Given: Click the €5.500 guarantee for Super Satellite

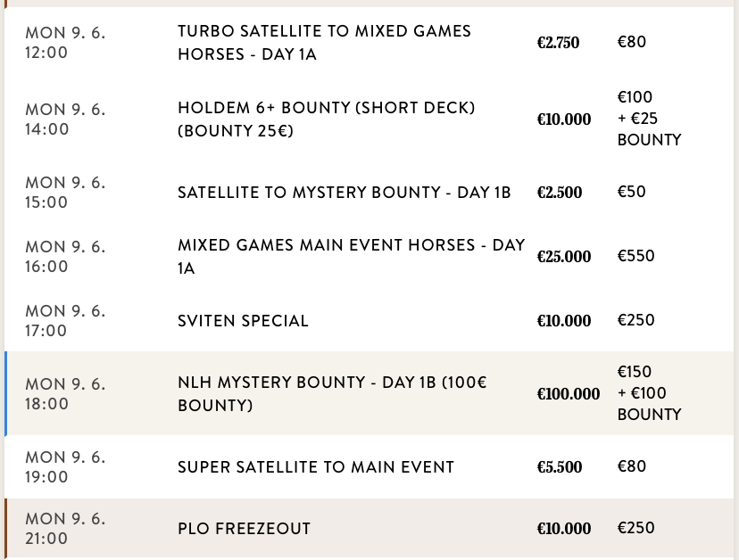Looking at the screenshot, I should click(x=560, y=466).
